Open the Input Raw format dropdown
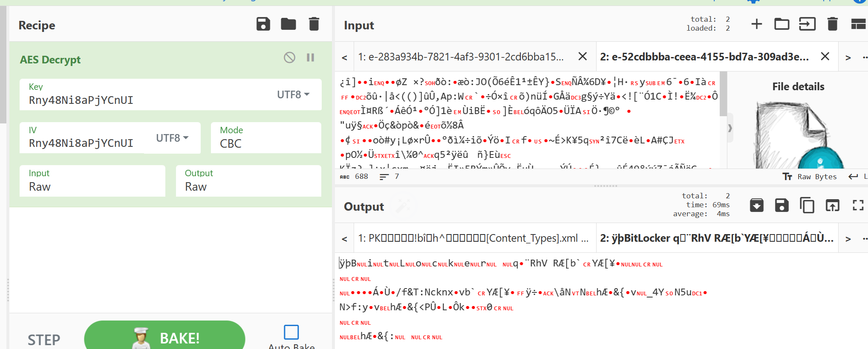This screenshot has height=349, width=868. point(92,181)
